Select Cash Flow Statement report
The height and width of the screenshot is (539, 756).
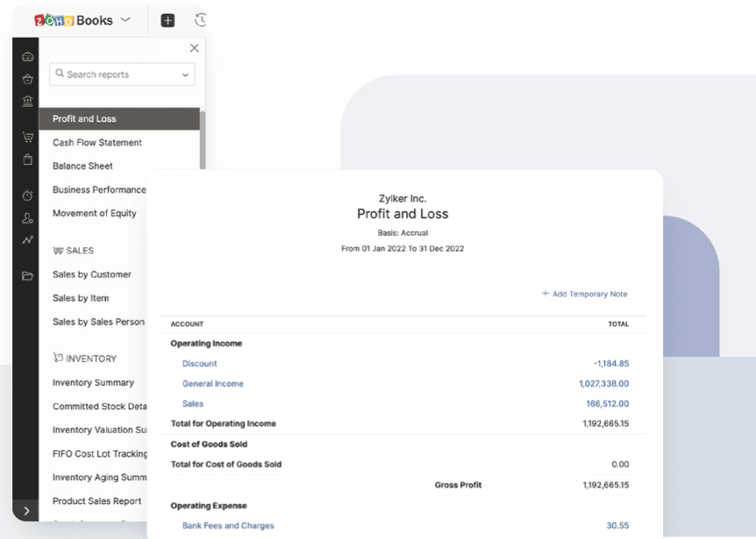click(96, 143)
